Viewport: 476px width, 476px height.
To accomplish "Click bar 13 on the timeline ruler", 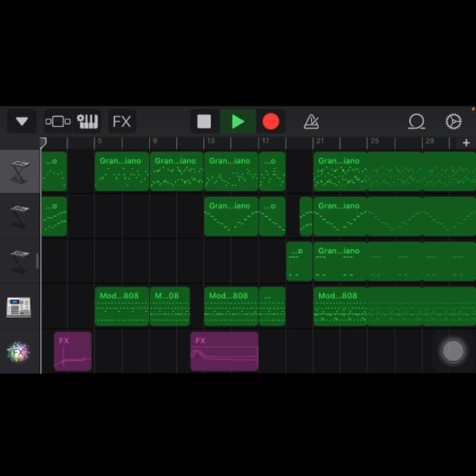I will tap(209, 143).
